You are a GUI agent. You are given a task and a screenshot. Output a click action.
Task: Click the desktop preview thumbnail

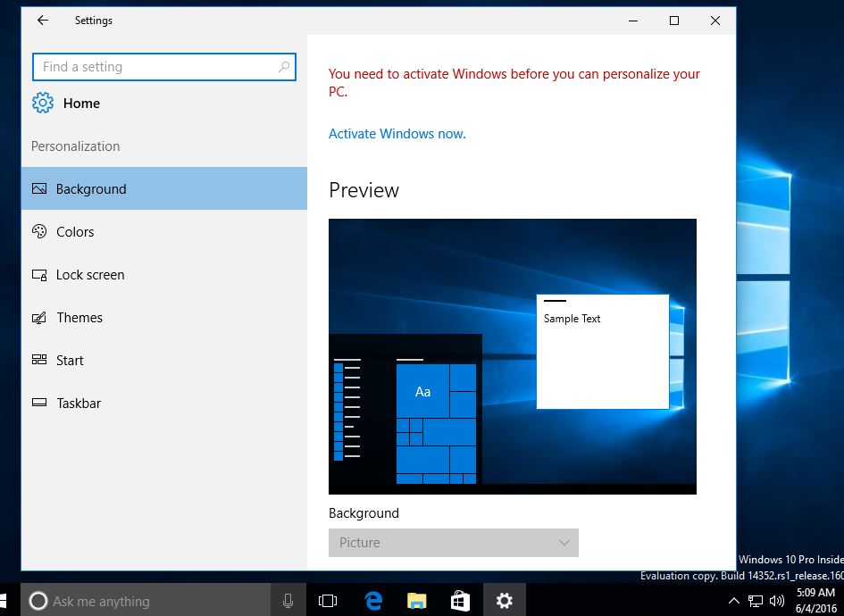[513, 356]
